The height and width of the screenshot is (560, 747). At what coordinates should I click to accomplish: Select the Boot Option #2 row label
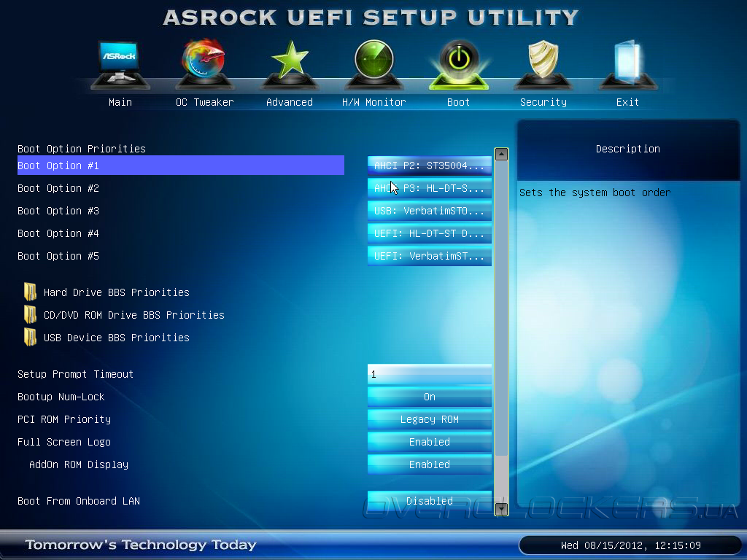(x=58, y=188)
